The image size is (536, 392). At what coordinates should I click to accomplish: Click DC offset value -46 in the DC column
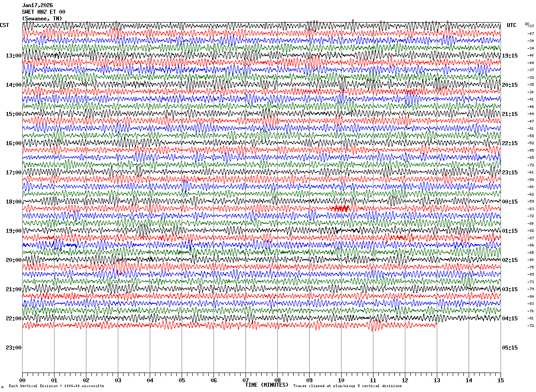pos(530,107)
